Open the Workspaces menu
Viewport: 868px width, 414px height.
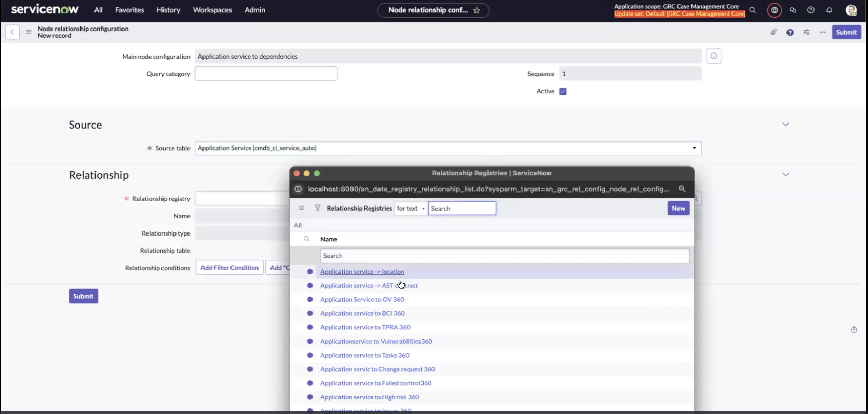click(212, 10)
